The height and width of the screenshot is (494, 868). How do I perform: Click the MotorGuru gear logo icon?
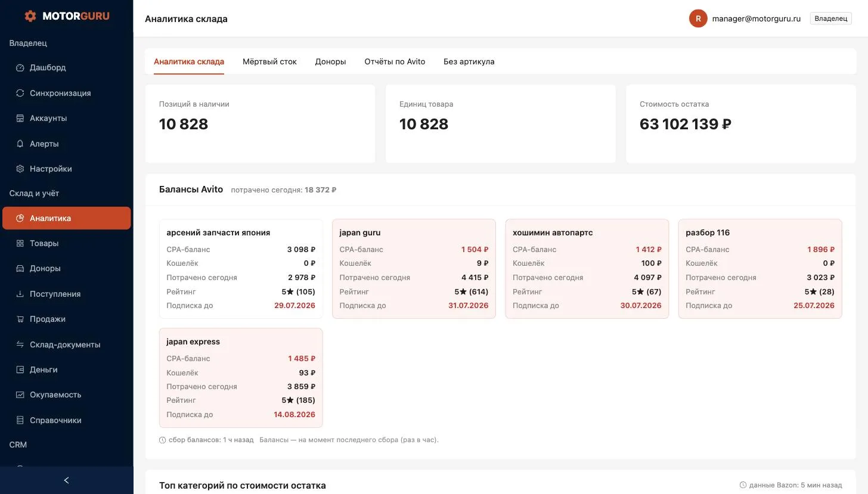30,16
